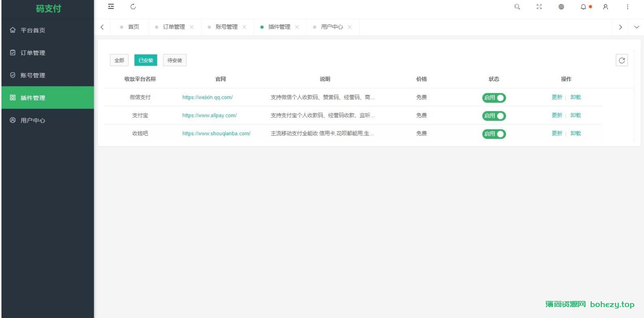Click 卸载 for 微信支付

pyautogui.click(x=576, y=97)
